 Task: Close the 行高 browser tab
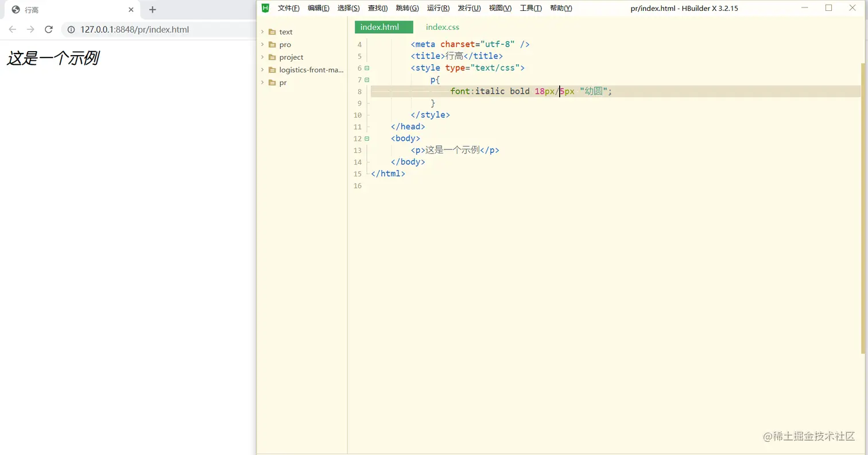tap(131, 10)
